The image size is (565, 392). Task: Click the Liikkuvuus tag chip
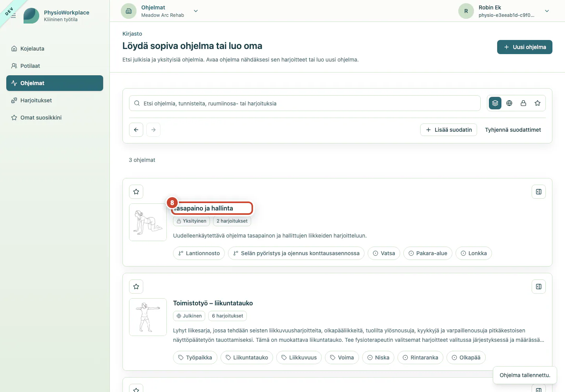(x=299, y=358)
